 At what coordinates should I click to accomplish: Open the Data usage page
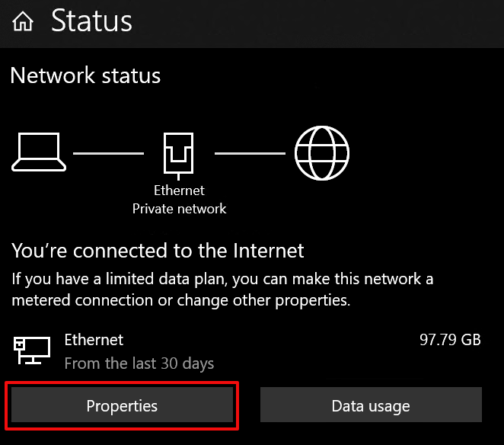point(371,405)
